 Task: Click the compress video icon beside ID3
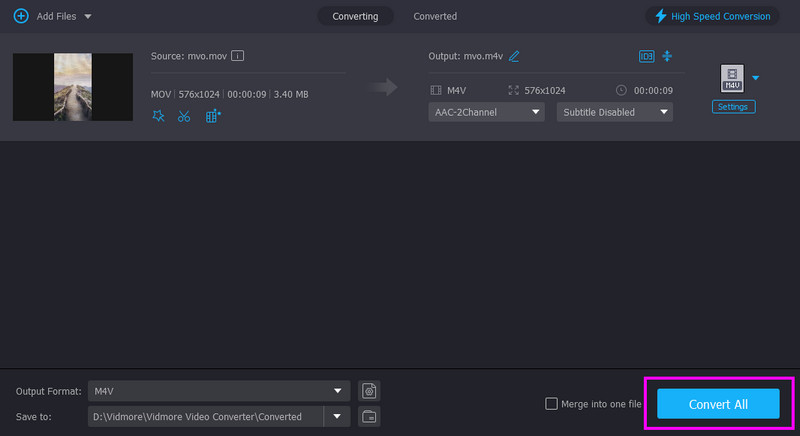pos(666,56)
